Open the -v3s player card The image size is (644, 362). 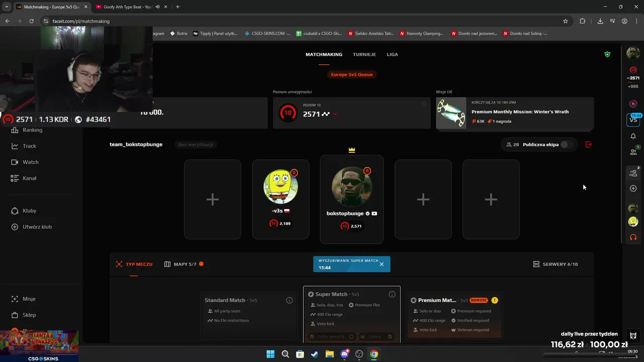pos(281,200)
